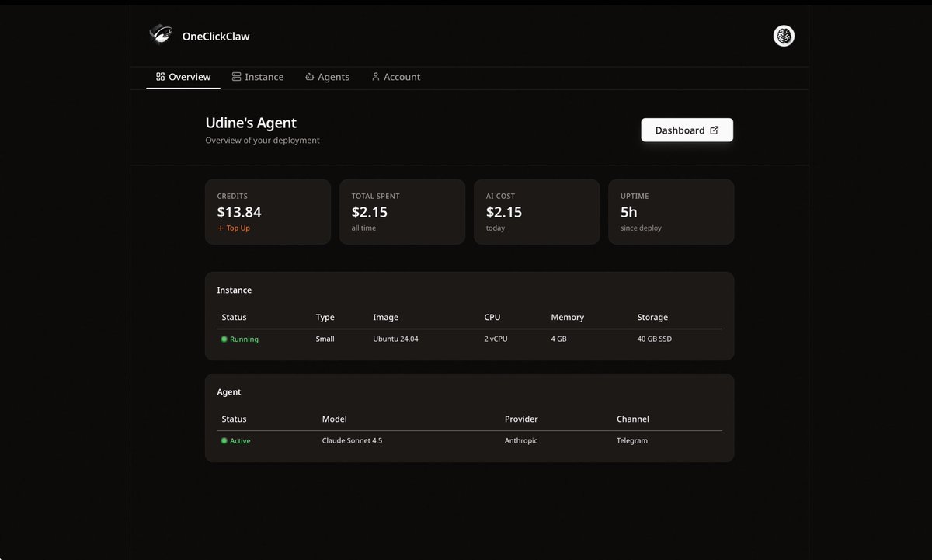
Task: Click the Overview tab grid icon
Action: tap(160, 77)
